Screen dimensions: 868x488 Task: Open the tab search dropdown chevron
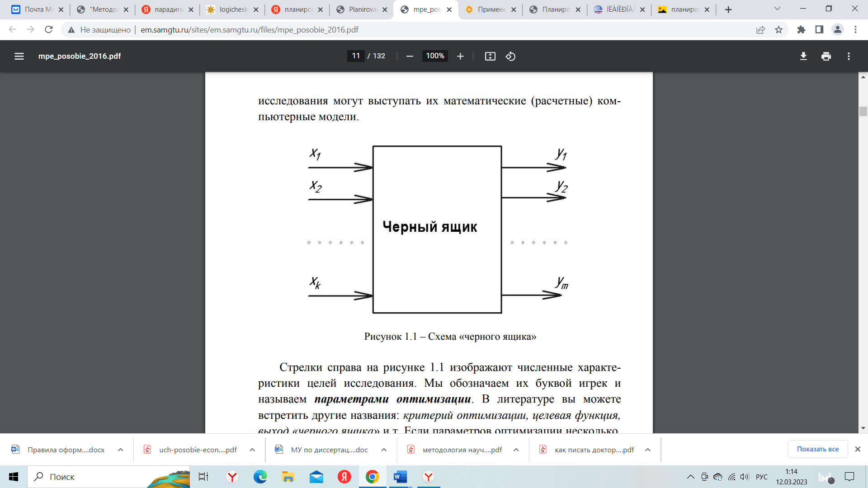pos(777,9)
